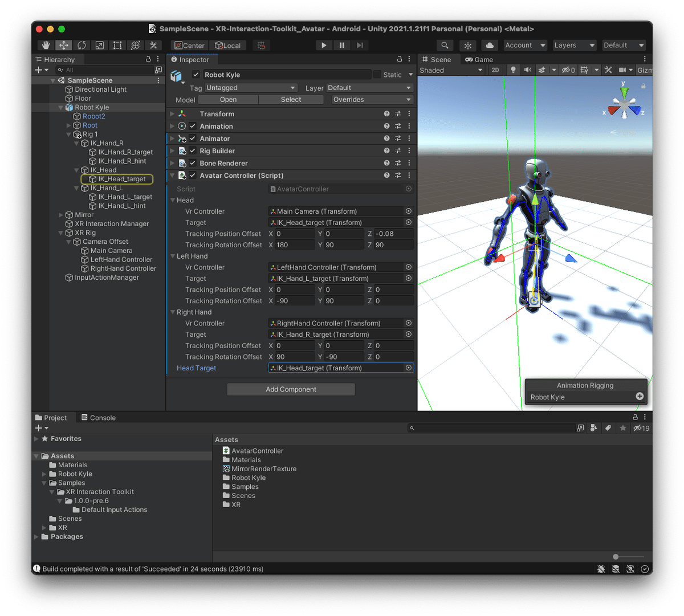Toggle scene effects (skybox/fog) icon
Viewport: 684px width, 616px height.
[x=542, y=70]
